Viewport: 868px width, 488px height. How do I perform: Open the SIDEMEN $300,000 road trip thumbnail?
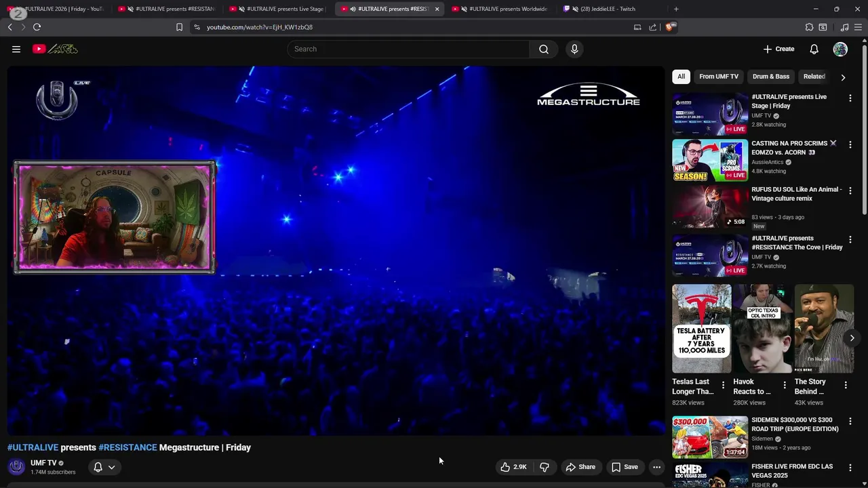pyautogui.click(x=710, y=437)
